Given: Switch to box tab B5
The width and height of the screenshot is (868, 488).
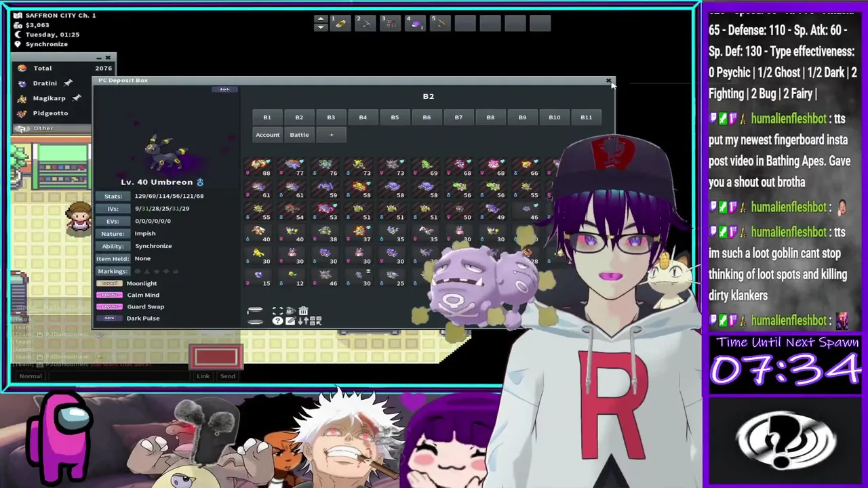Looking at the screenshot, I should point(395,117).
